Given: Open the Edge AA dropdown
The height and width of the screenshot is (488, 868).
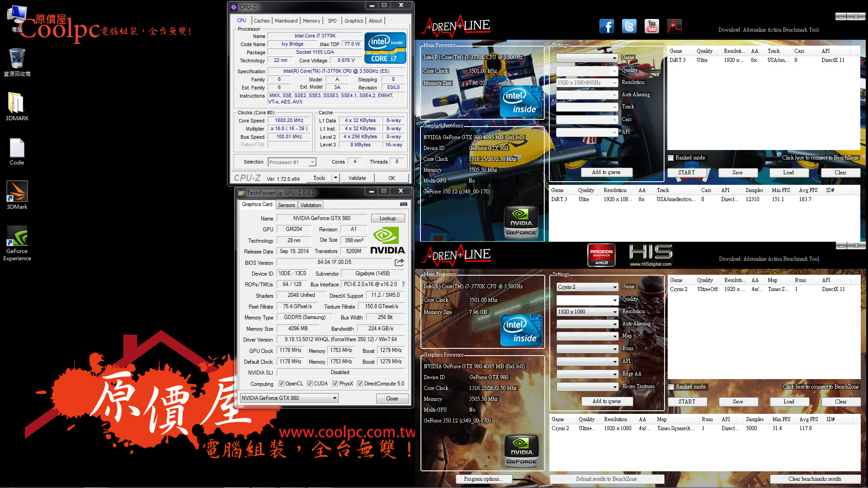Looking at the screenshot, I should (587, 374).
